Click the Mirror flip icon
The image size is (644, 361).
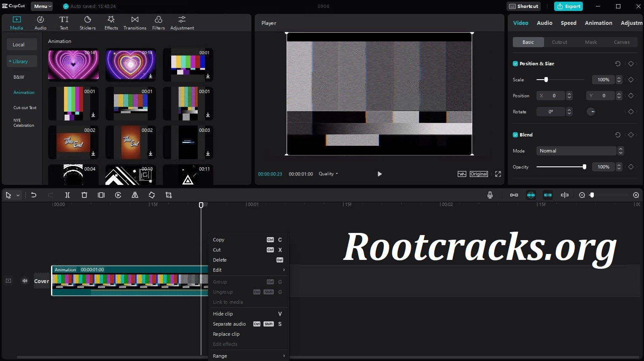click(x=135, y=195)
